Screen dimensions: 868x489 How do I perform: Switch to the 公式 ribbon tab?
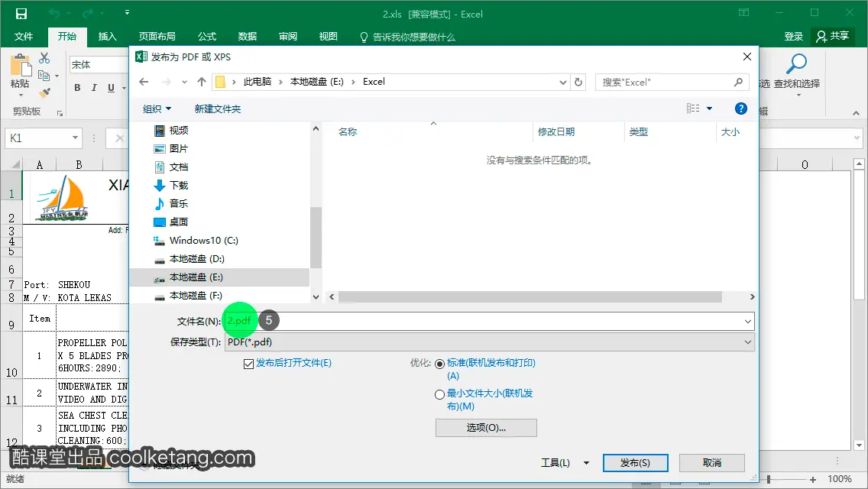(x=207, y=37)
